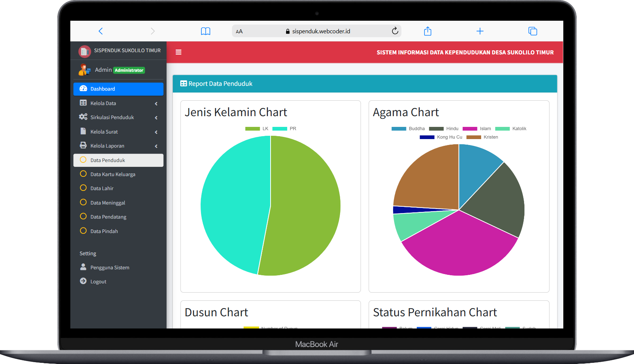Show all tabs overview icon
This screenshot has height=364, width=634.
point(533,31)
